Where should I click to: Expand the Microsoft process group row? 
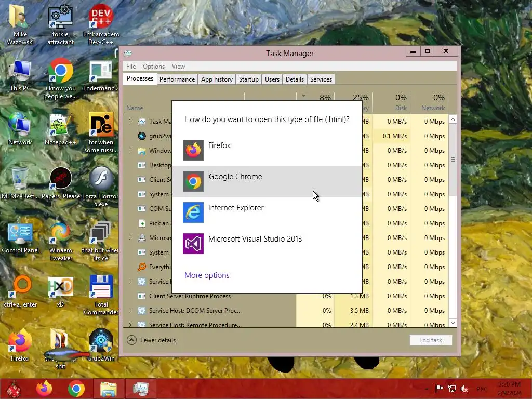[x=130, y=238]
